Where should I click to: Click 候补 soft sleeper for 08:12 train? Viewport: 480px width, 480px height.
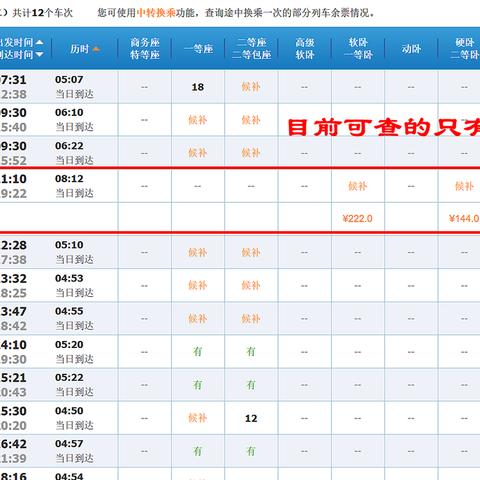tap(358, 186)
